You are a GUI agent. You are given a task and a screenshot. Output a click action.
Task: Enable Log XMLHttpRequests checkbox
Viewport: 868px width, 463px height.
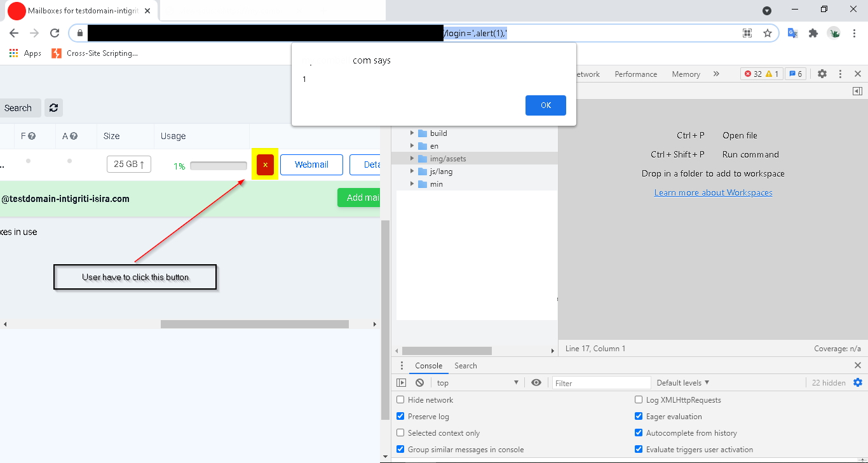[639, 400]
